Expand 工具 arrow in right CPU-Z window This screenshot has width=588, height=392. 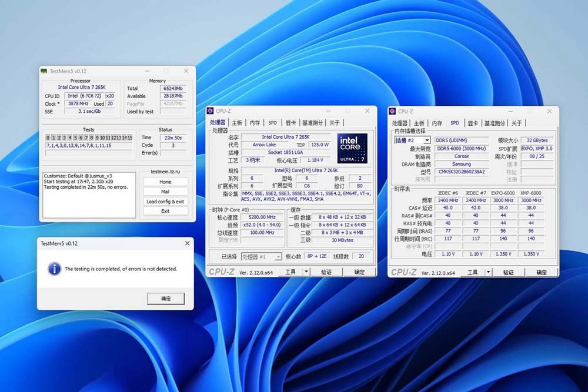point(489,272)
